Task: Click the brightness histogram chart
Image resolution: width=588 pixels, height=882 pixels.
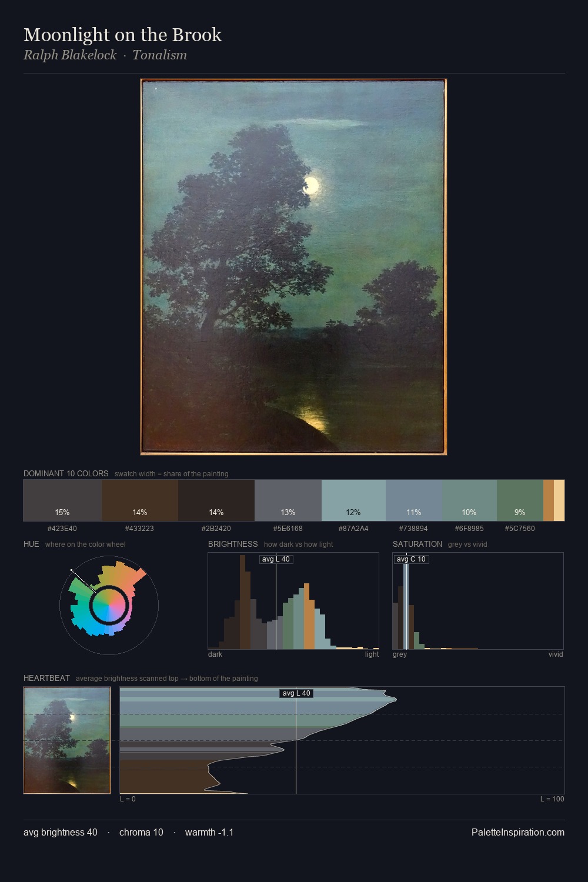Action: click(293, 601)
